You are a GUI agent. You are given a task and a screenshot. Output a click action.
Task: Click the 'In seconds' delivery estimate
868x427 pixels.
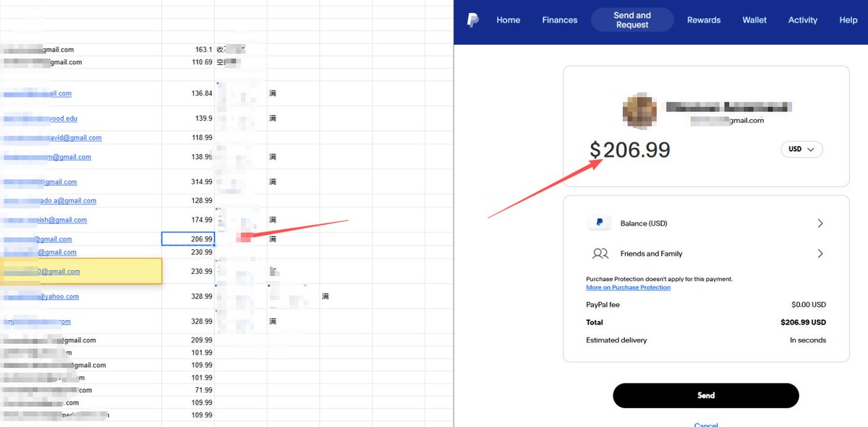pyautogui.click(x=808, y=340)
